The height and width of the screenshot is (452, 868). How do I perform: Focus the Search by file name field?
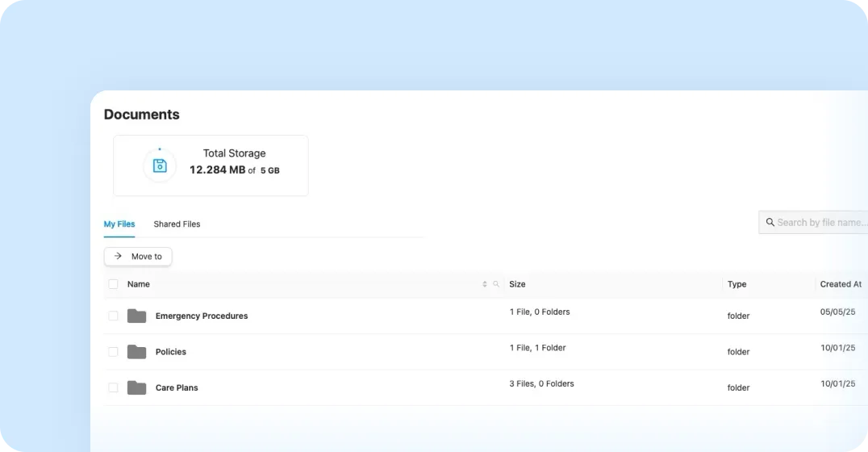pyautogui.click(x=813, y=222)
